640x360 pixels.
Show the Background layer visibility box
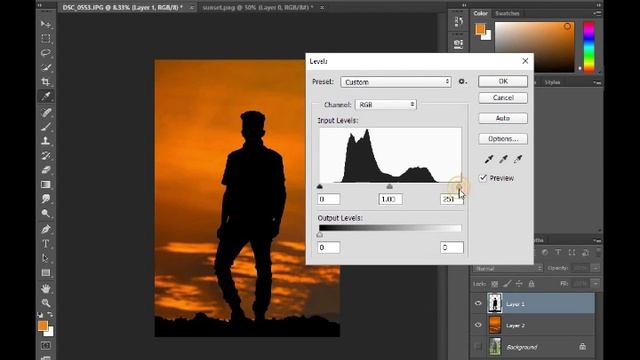(478, 347)
